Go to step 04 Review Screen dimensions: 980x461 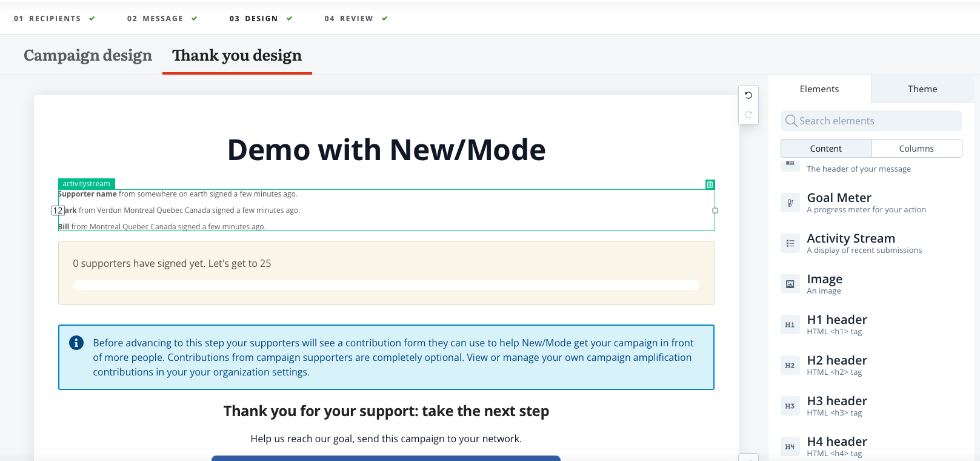pos(348,19)
